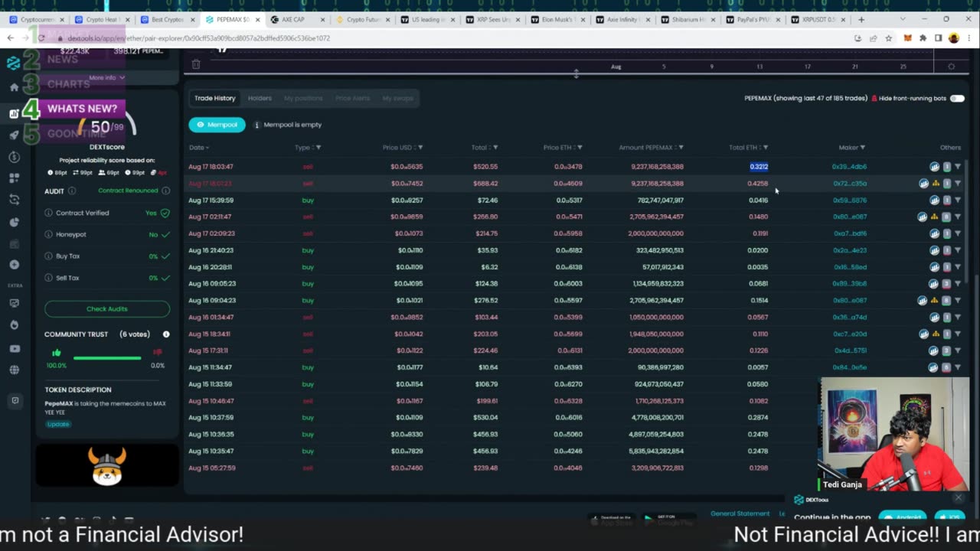The height and width of the screenshot is (551, 980).
Task: Sort by the Date column
Action: pos(199,148)
